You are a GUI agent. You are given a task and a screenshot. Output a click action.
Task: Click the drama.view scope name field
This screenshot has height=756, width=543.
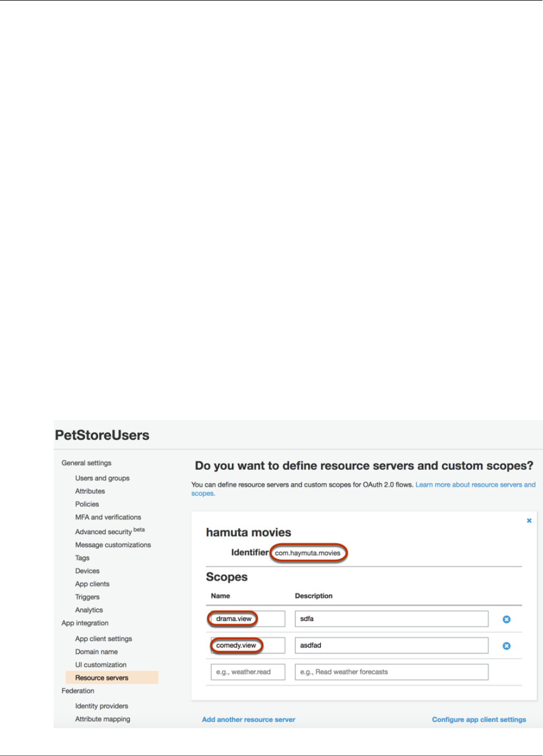[247, 619]
